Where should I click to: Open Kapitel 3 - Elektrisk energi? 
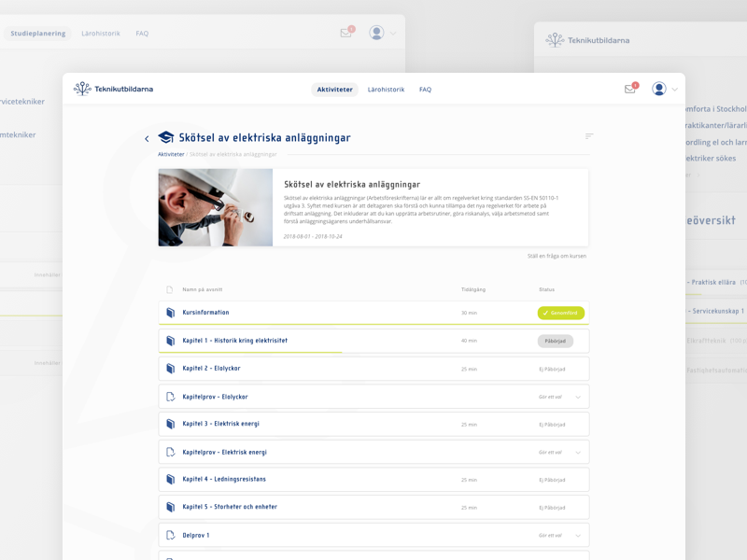pyautogui.click(x=373, y=424)
